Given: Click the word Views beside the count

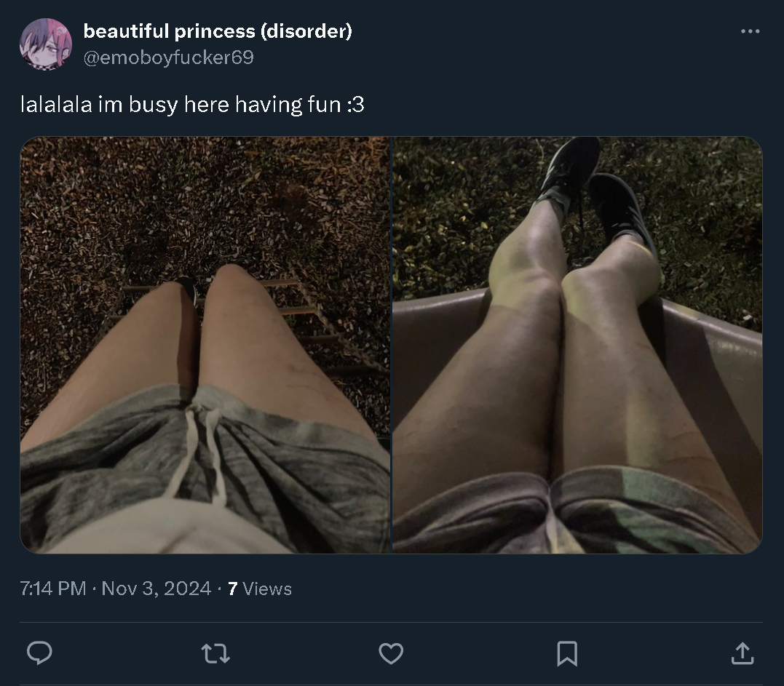Looking at the screenshot, I should pos(267,589).
